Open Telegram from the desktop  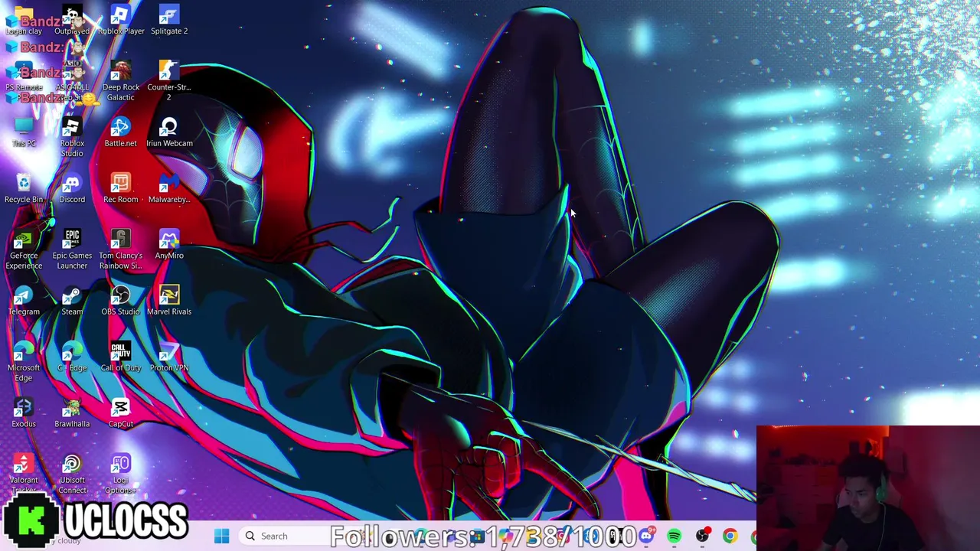tap(24, 302)
